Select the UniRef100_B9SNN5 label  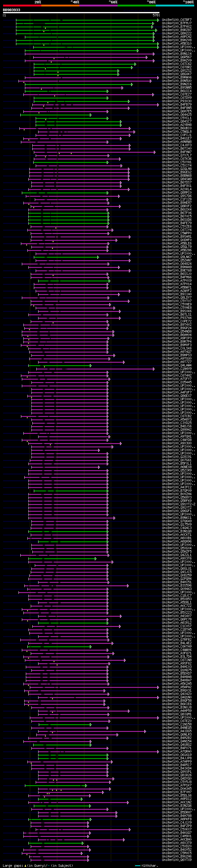[x=177, y=88]
